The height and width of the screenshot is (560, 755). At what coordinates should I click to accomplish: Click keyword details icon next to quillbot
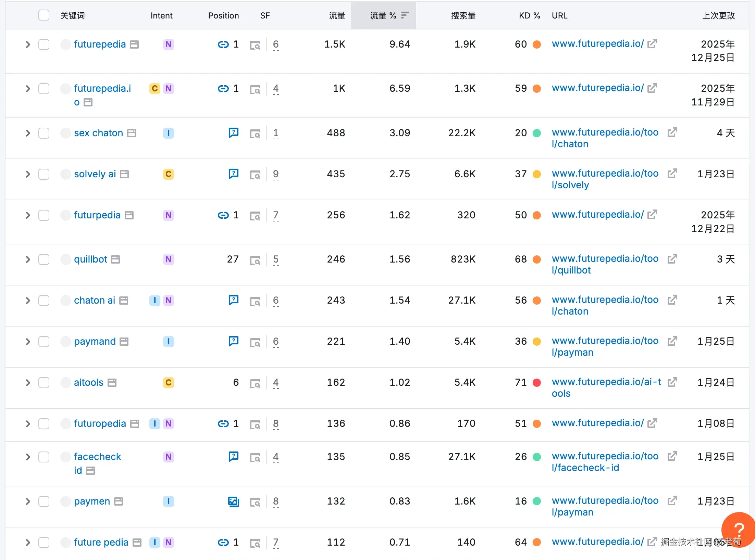pyautogui.click(x=116, y=259)
